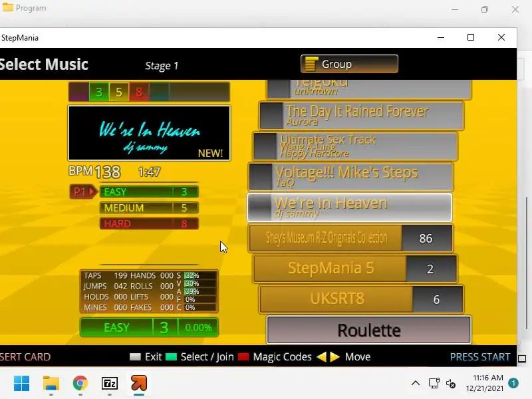Click yellow difficulty 5 meter block
The image size is (532, 399).
(x=119, y=92)
